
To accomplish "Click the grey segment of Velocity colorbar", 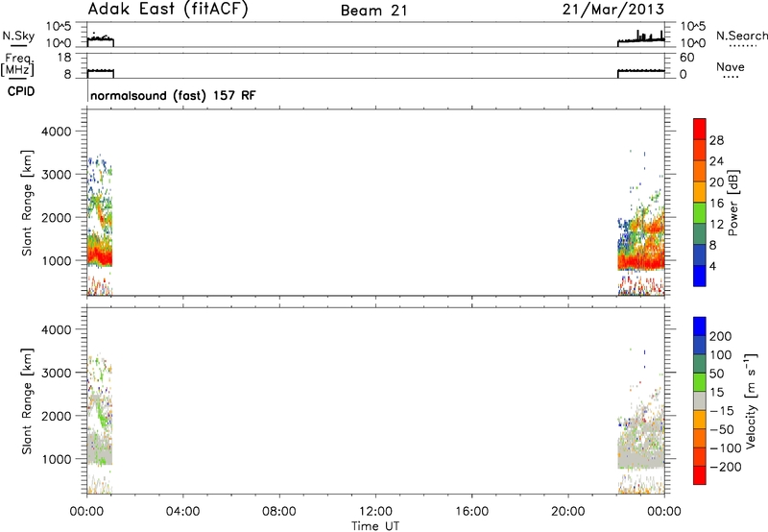I will coord(700,400).
